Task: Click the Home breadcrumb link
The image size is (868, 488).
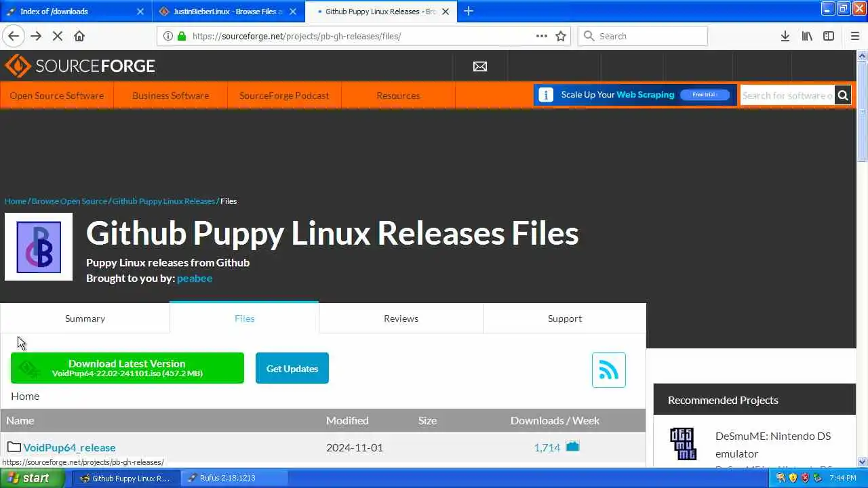Action: (15, 201)
